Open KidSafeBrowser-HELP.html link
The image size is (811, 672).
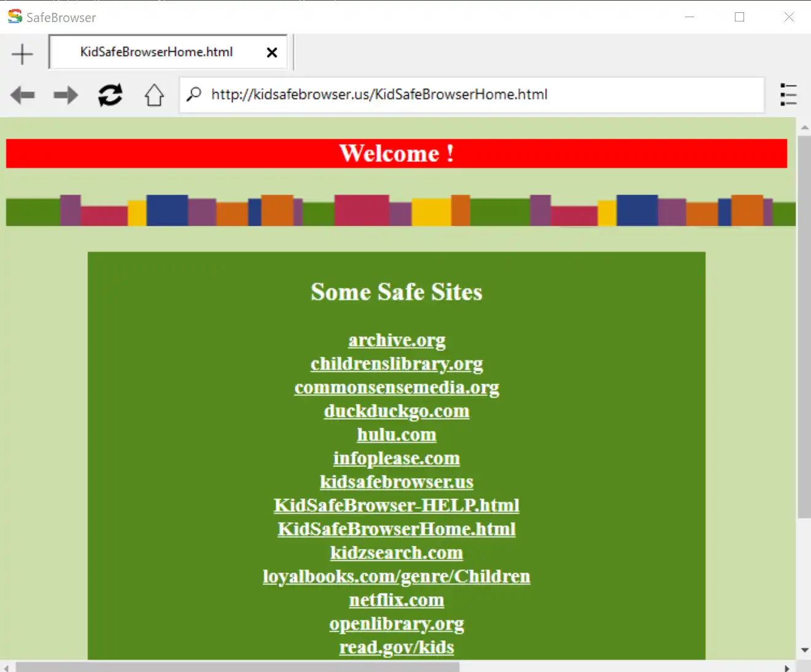(x=397, y=505)
